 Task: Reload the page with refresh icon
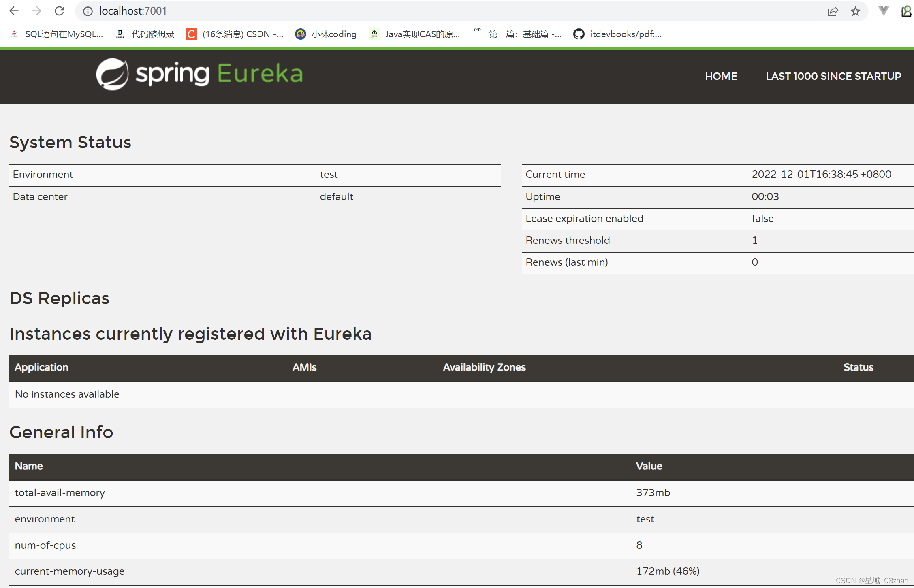pyautogui.click(x=60, y=11)
